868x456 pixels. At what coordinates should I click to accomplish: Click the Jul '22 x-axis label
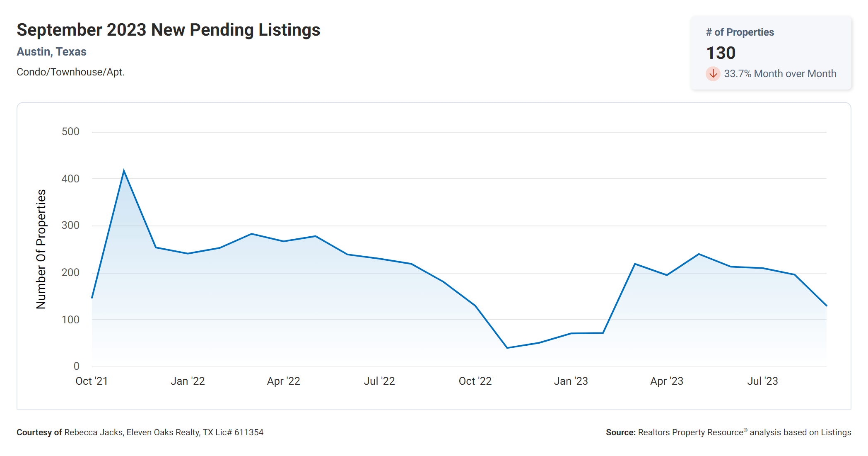click(x=379, y=381)
